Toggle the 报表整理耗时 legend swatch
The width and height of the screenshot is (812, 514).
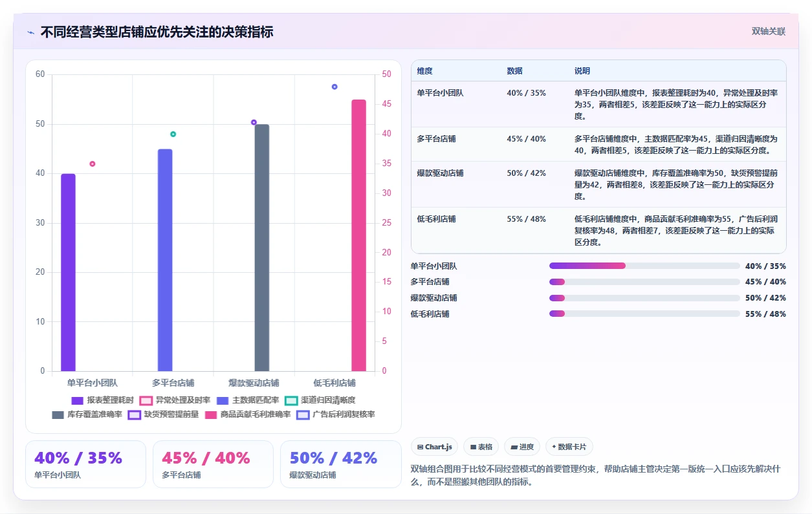click(x=78, y=400)
